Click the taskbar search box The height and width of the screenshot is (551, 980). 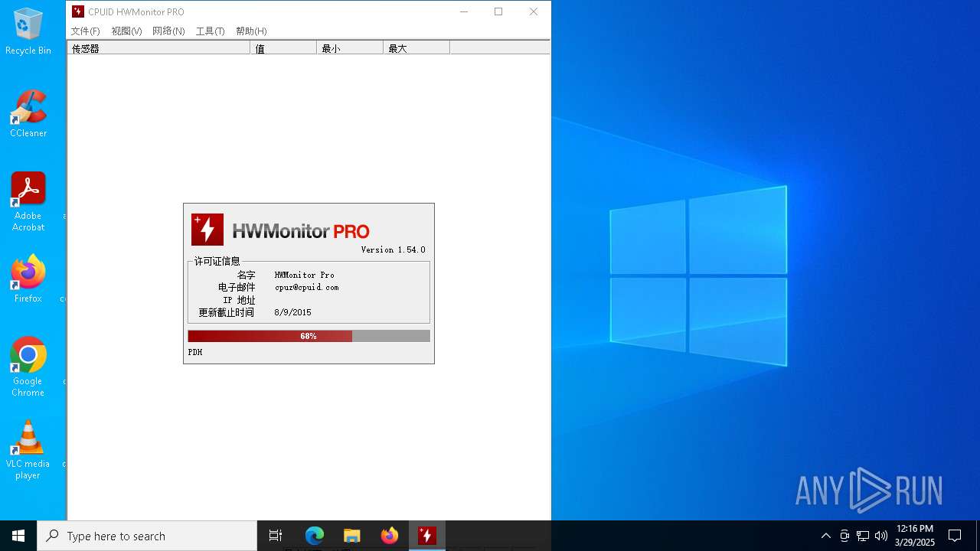coord(147,536)
